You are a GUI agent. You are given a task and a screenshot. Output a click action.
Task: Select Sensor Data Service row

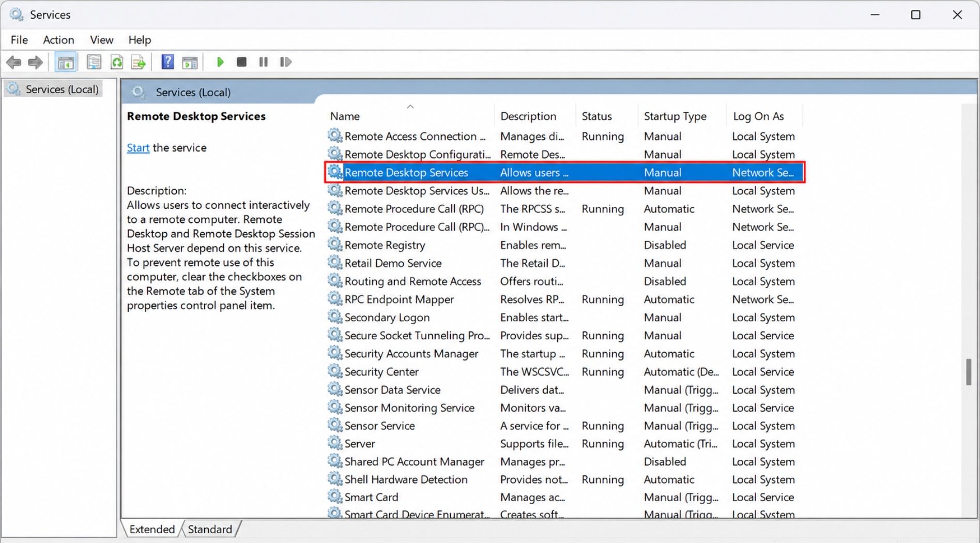(564, 390)
